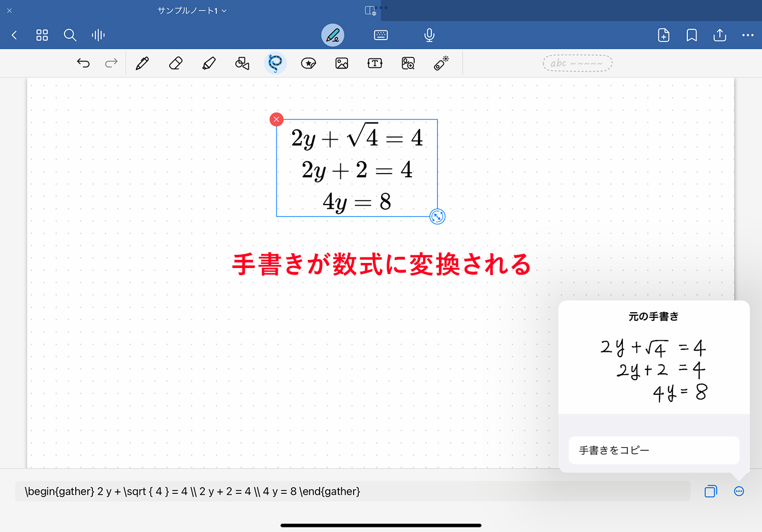Select the pencil drawing tool
The height and width of the screenshot is (532, 762).
click(142, 63)
